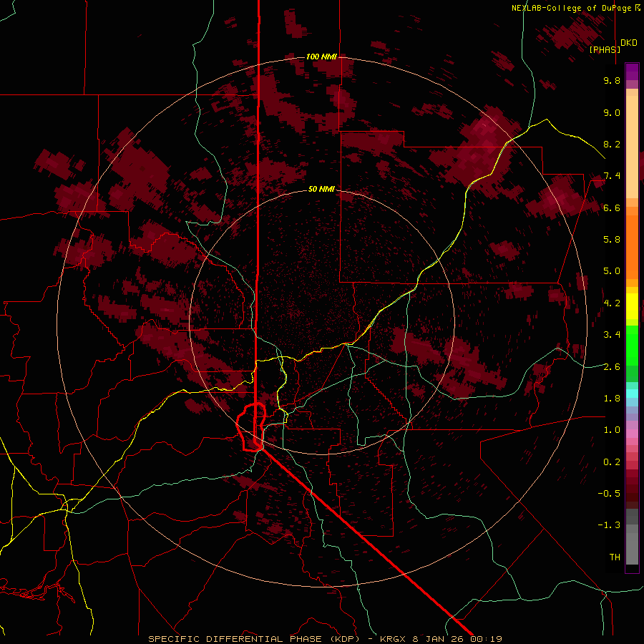
Task: Select the 50 NMI range ring label
Action: click(x=321, y=190)
